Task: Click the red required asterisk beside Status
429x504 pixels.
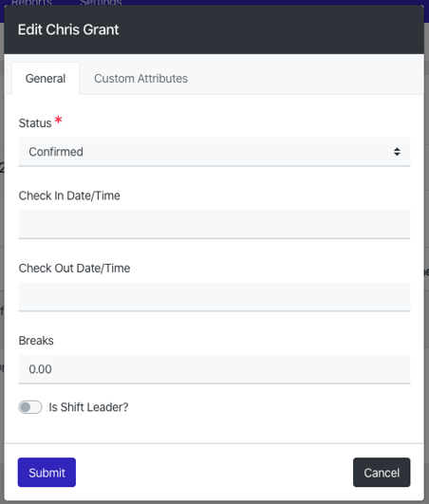Action: coord(58,120)
